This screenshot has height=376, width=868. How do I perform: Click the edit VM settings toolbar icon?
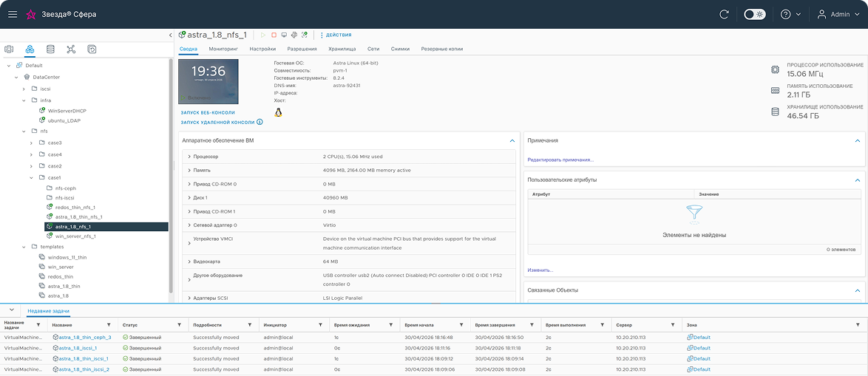tap(294, 35)
